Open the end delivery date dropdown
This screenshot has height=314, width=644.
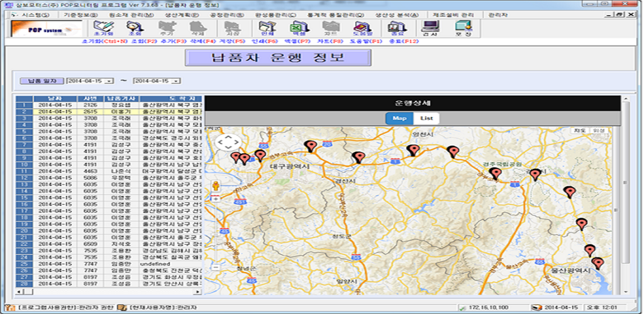pos(177,81)
